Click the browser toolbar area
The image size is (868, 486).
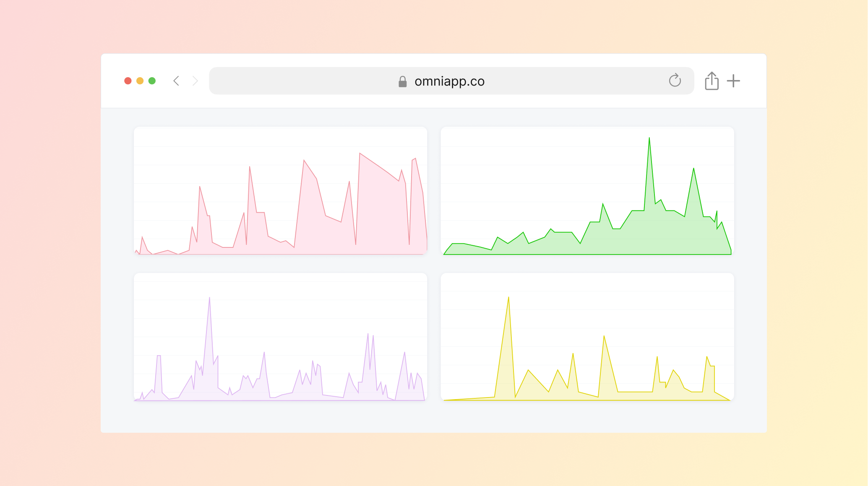tap(434, 81)
